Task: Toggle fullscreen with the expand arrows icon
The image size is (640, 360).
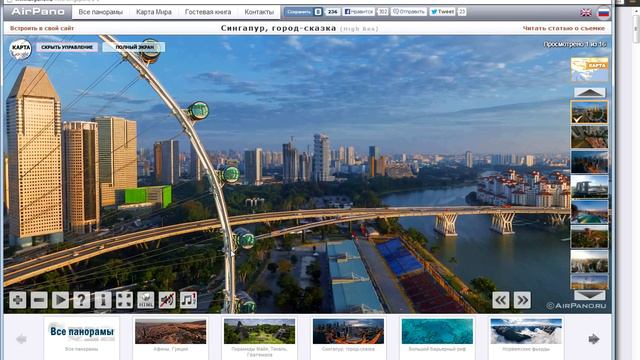Action: 124,300
